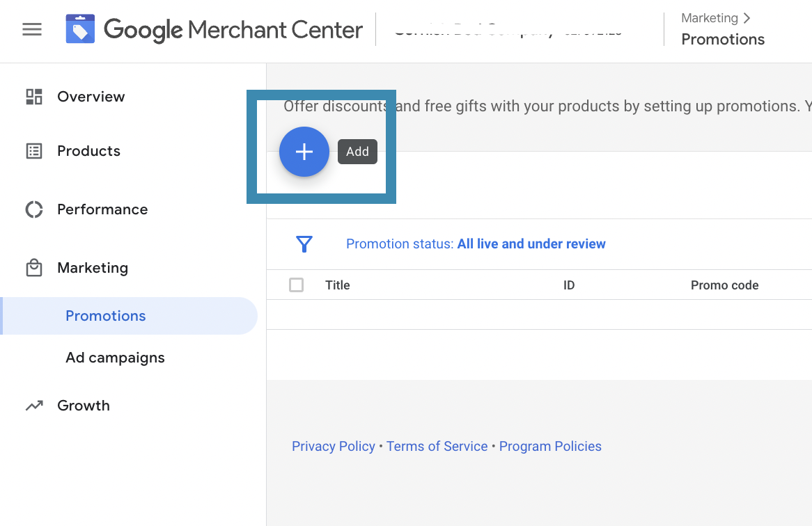Tick the select-all checkbox beside Title

point(297,285)
